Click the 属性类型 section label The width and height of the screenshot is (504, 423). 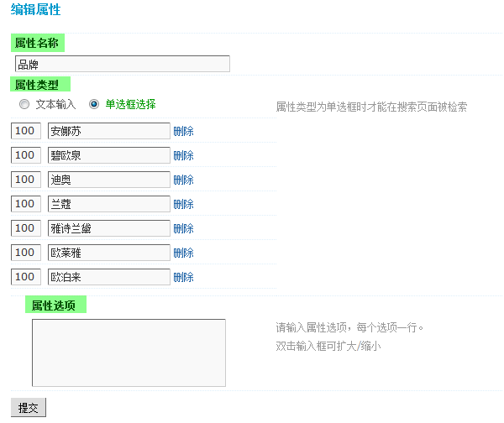click(37, 85)
